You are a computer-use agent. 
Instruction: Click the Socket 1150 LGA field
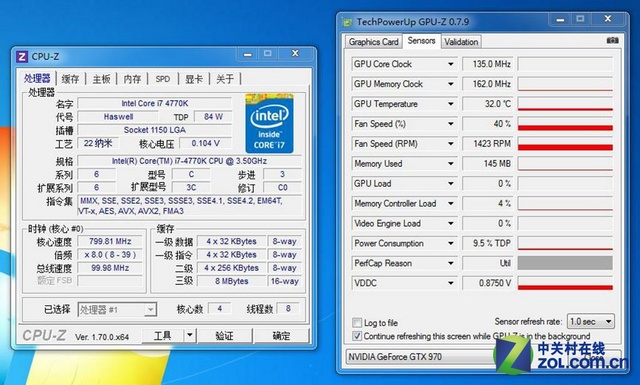155,130
